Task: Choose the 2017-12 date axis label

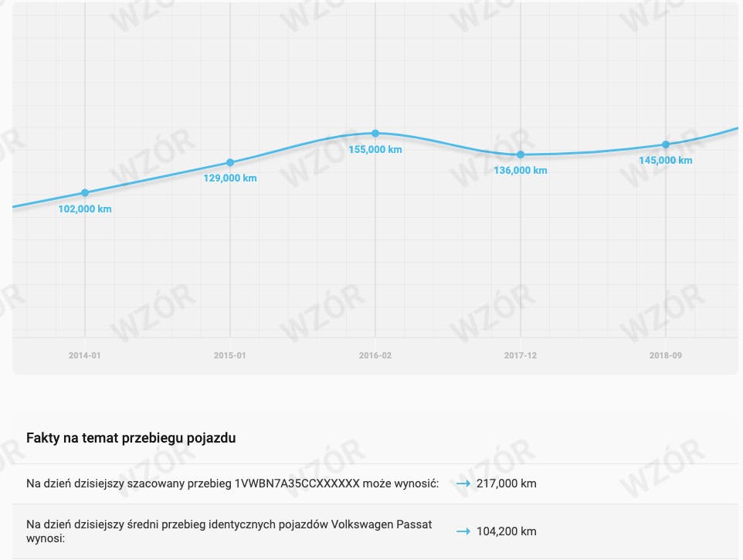Action: point(521,356)
